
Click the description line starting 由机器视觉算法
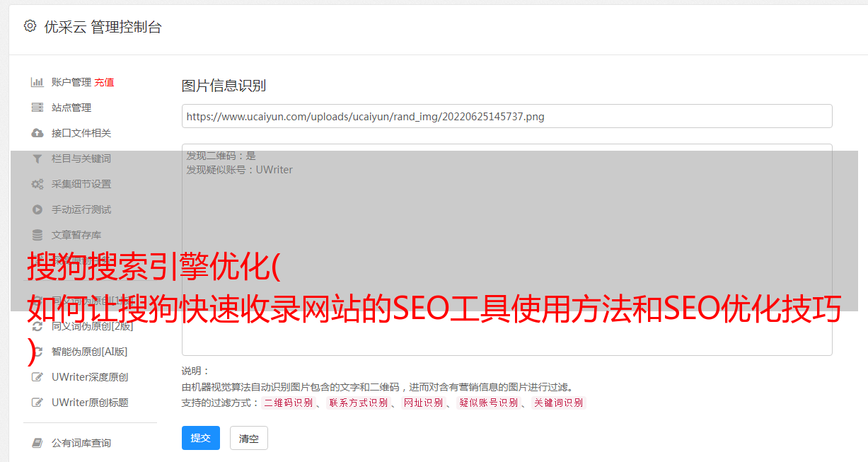click(377, 387)
